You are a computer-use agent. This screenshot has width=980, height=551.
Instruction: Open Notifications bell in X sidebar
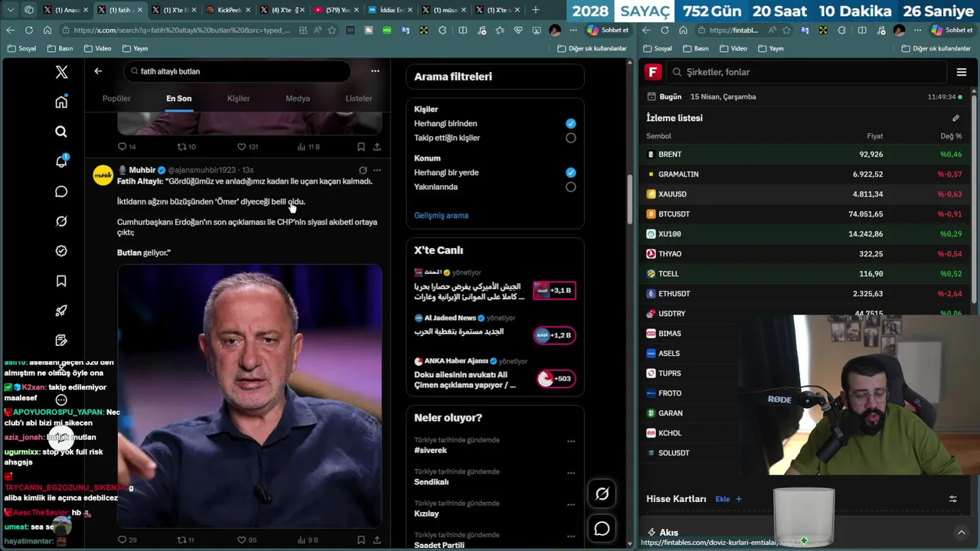61,161
